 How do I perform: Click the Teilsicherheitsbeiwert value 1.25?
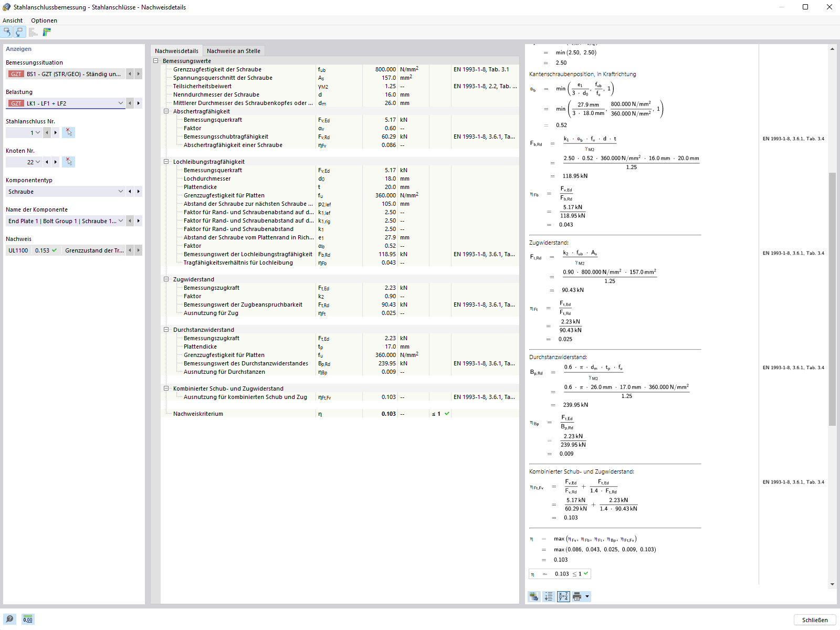tap(390, 86)
